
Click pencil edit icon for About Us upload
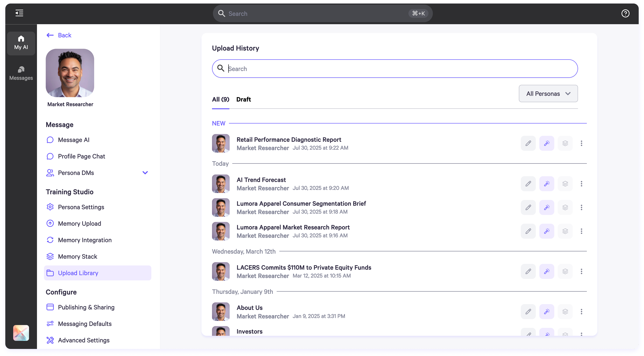click(x=528, y=311)
